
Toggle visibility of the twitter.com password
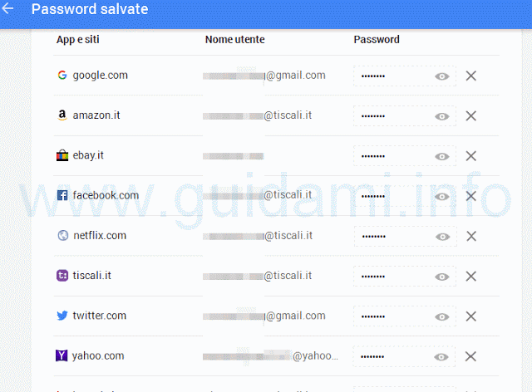tap(441, 316)
